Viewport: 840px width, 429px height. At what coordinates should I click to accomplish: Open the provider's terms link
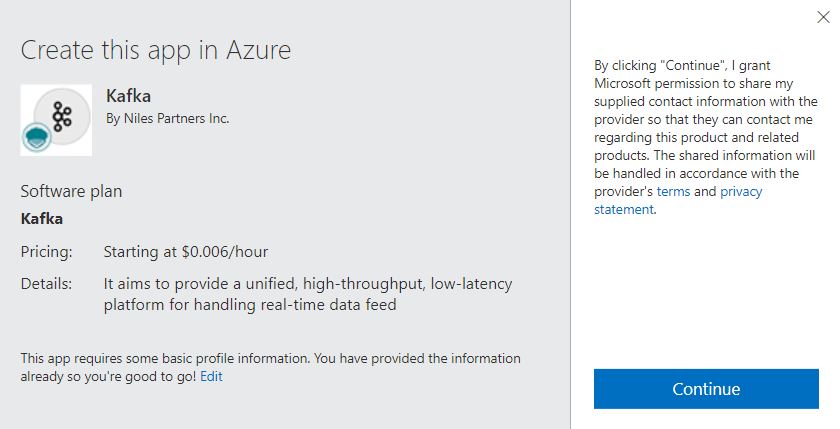(673, 191)
